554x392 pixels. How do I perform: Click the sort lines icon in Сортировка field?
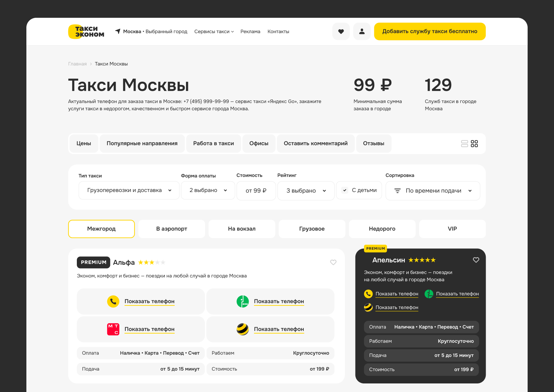(398, 191)
